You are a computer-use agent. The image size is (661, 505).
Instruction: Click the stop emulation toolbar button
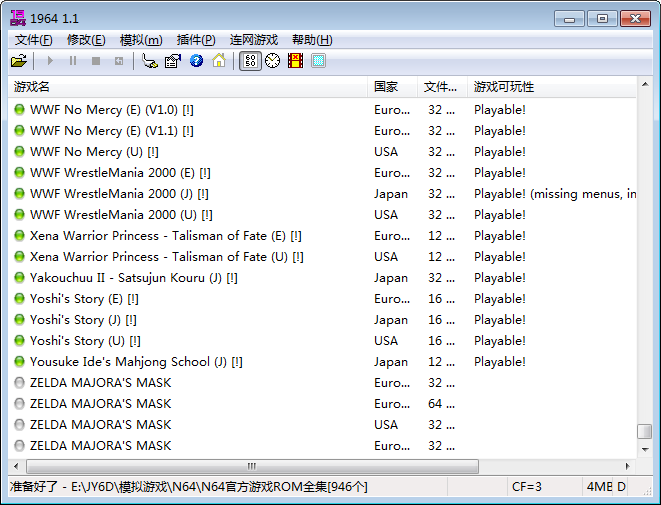[x=96, y=61]
